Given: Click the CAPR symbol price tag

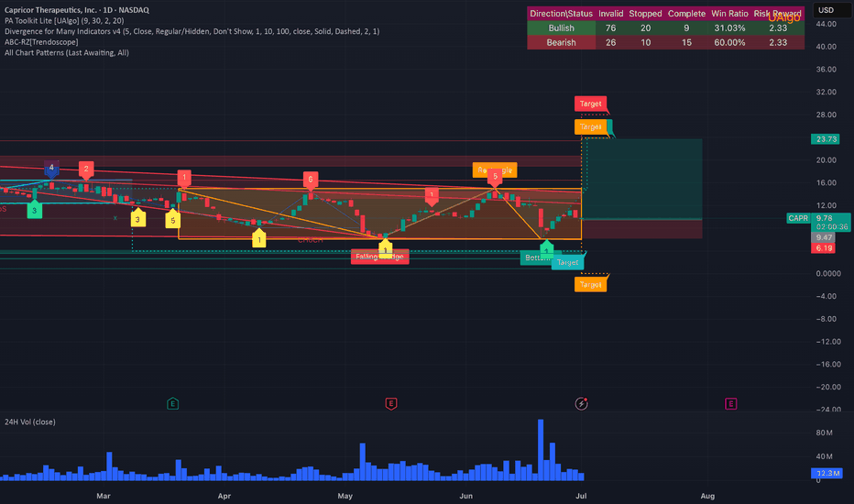Looking at the screenshot, I should click(x=798, y=218).
